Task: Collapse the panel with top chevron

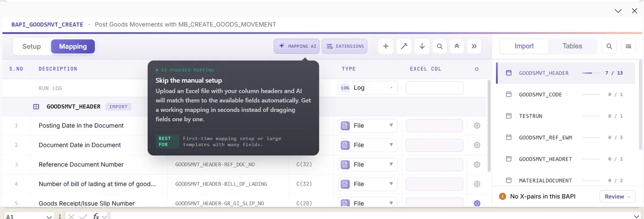Action: pyautogui.click(x=618, y=11)
